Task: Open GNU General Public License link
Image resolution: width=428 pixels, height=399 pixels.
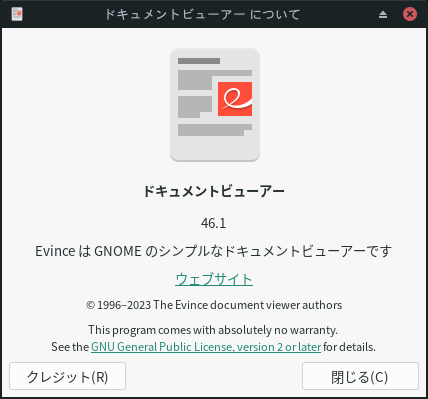Action: point(206,347)
